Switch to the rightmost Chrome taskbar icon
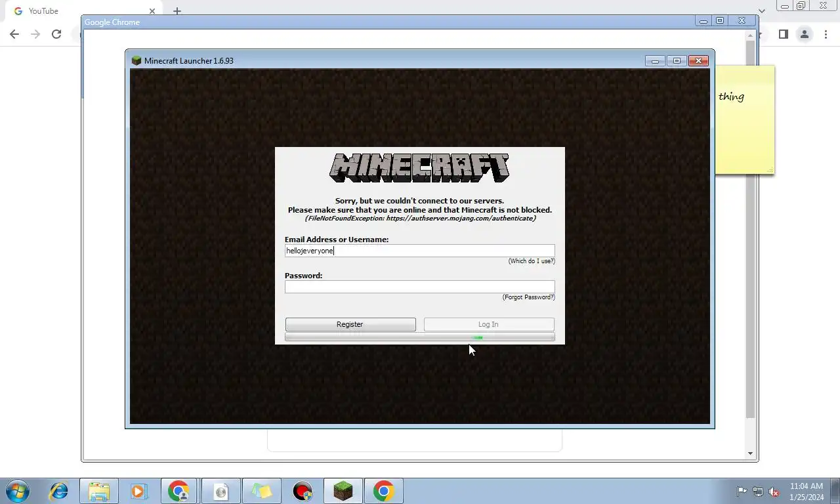The height and width of the screenshot is (504, 840). (x=384, y=491)
